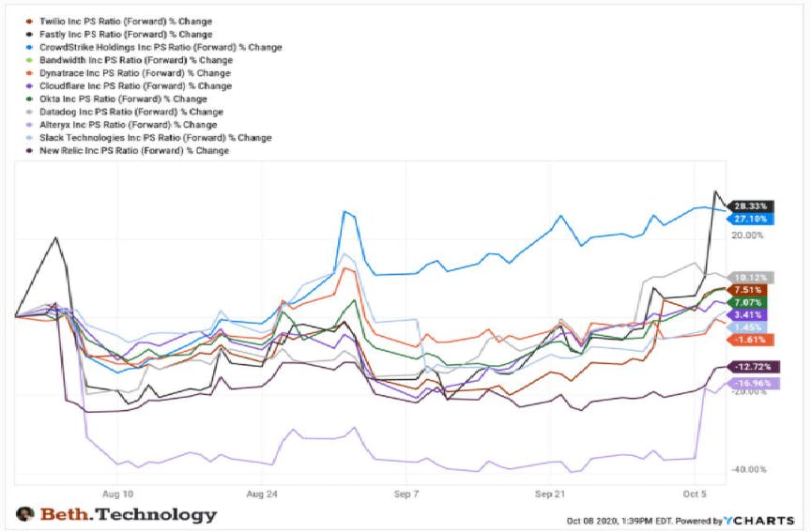811x532 pixels.
Task: Click the Dynatrace Inc legend label
Action: [x=135, y=73]
